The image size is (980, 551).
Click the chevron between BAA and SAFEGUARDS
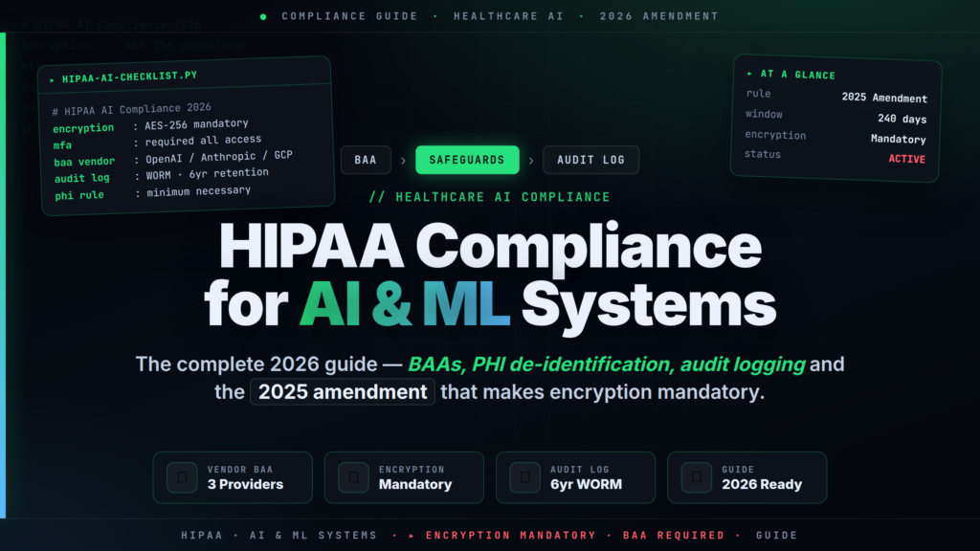click(403, 161)
